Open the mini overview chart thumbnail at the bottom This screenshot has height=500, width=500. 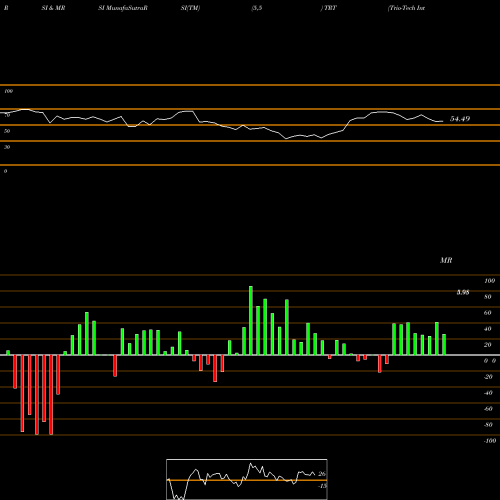[247, 479]
